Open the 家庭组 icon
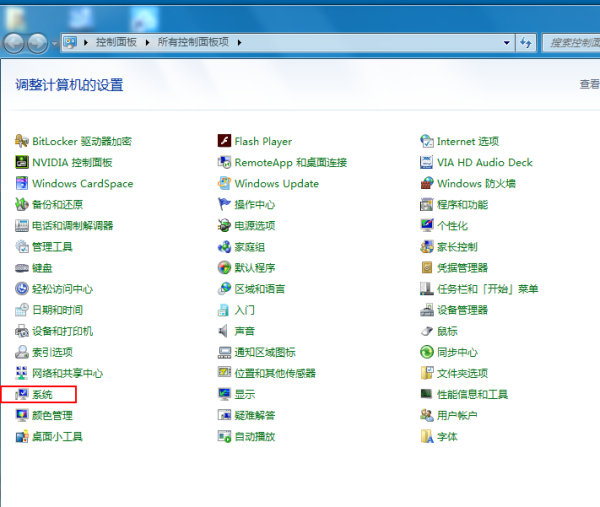This screenshot has height=507, width=600. 224,246
